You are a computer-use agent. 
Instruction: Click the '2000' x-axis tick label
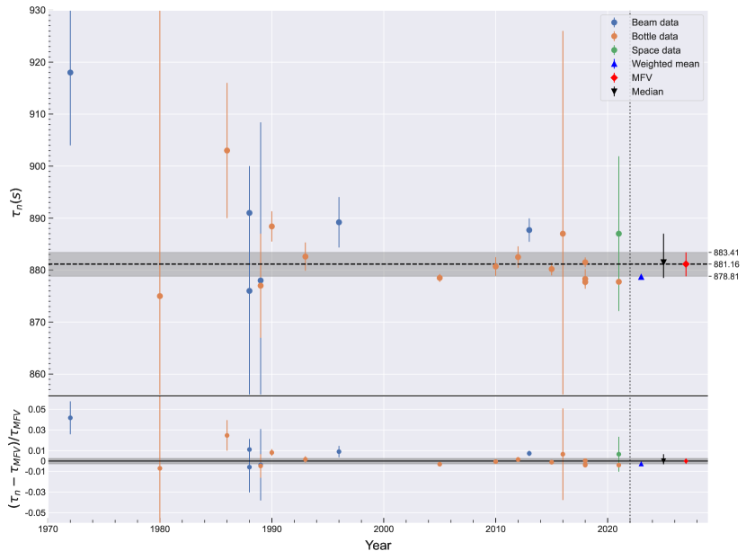(x=384, y=529)
